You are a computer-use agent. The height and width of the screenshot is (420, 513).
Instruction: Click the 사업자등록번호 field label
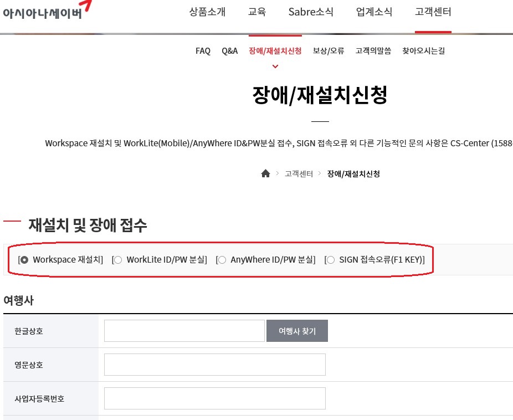click(x=39, y=399)
